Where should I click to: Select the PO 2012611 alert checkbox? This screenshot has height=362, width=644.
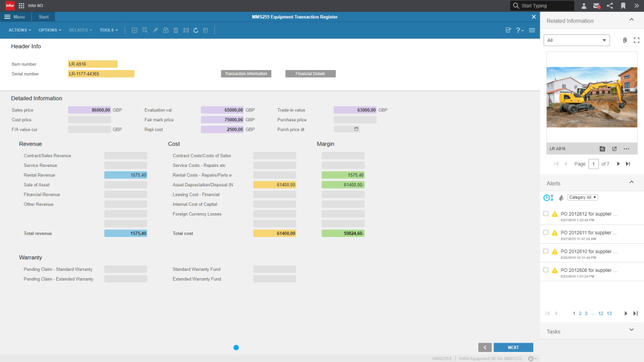pyautogui.click(x=546, y=233)
